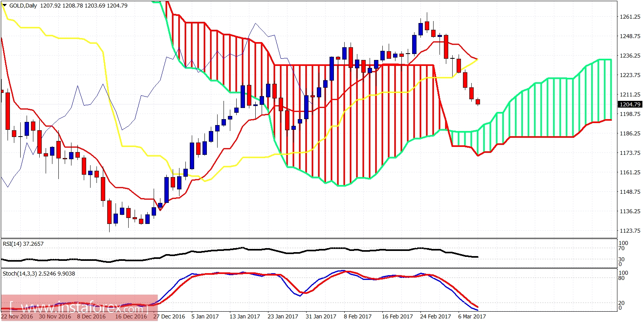Click the 1211.25 price axis label
Image resolution: width=644 pixels, height=322 pixels.
630,94
